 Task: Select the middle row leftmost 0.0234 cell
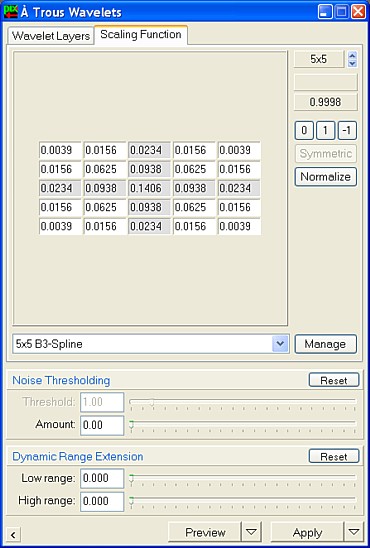[x=60, y=188]
